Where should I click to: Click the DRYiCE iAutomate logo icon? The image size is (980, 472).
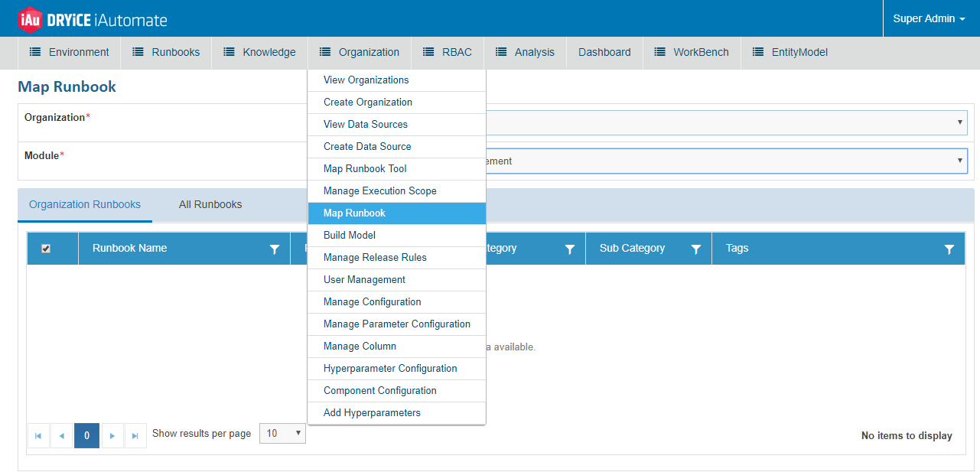(x=29, y=19)
